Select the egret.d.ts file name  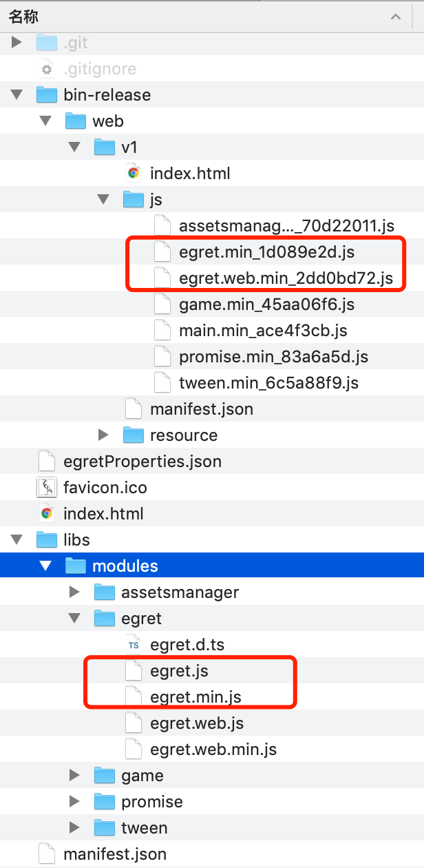pyautogui.click(x=187, y=645)
